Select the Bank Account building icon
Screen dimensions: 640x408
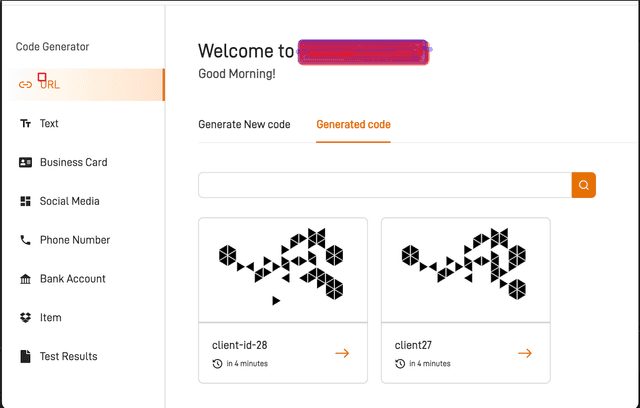(25, 279)
